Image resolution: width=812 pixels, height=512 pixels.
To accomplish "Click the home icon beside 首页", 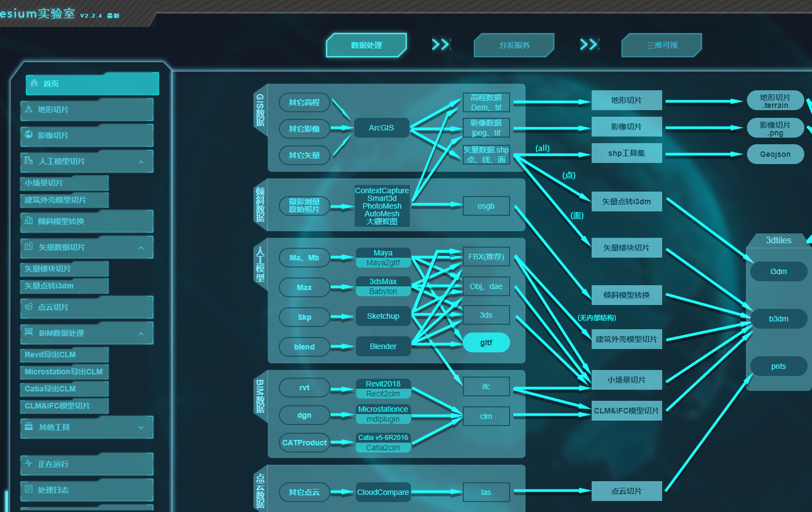I will tap(34, 83).
